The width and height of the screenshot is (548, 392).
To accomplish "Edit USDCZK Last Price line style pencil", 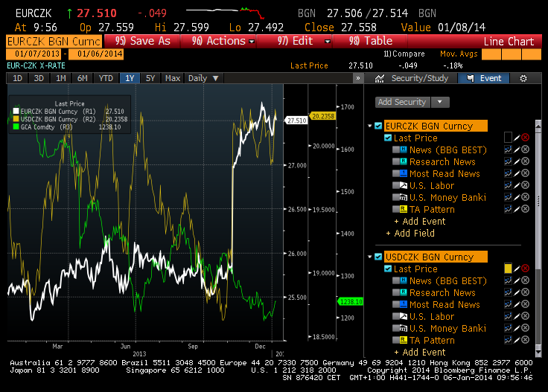I will coord(517,269).
